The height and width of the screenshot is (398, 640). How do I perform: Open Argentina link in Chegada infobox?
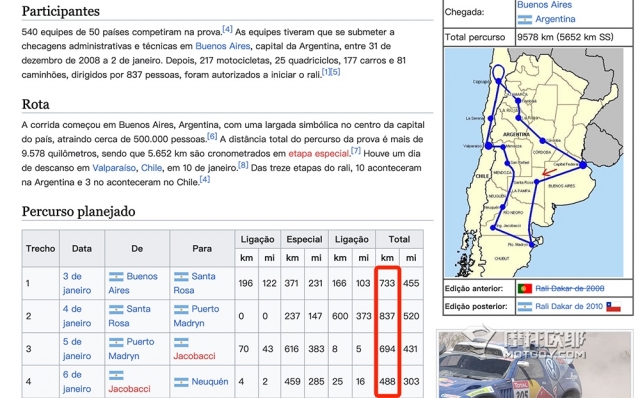click(555, 19)
